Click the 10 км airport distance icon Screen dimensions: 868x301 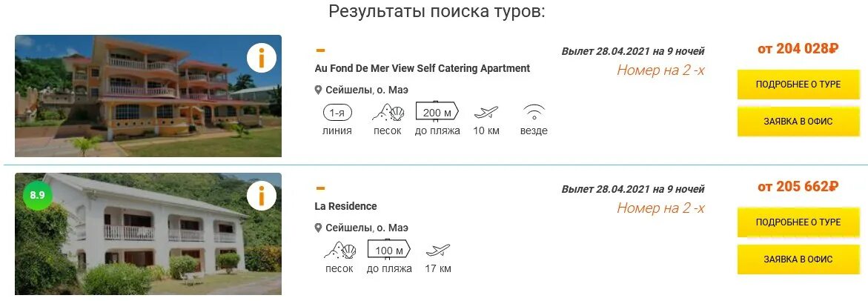[486, 113]
